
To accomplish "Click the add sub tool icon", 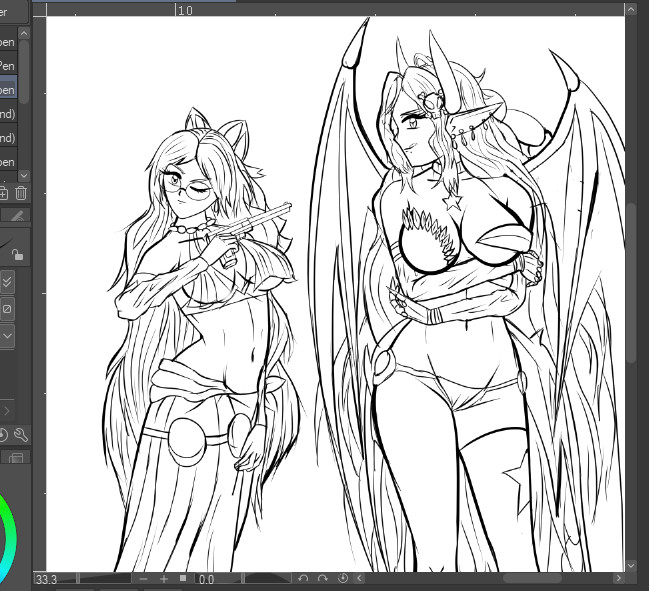I will 4,192.
